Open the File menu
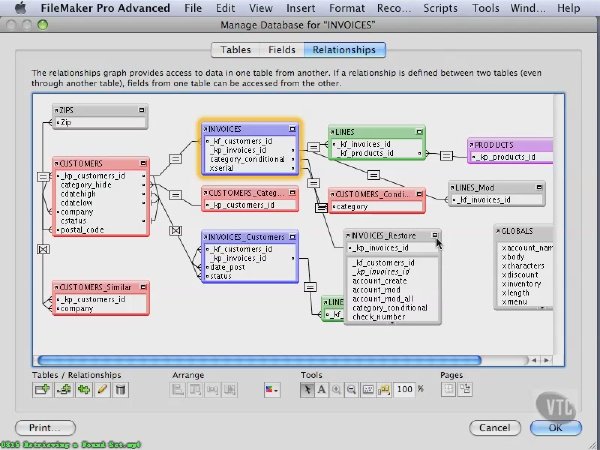Viewport: 600px width, 450px height. point(193,8)
